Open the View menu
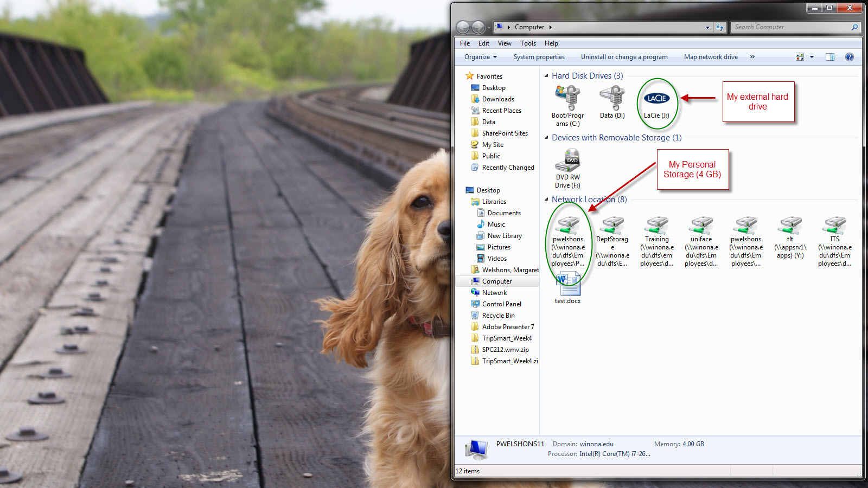Viewport: 868px width, 488px height. pos(505,43)
